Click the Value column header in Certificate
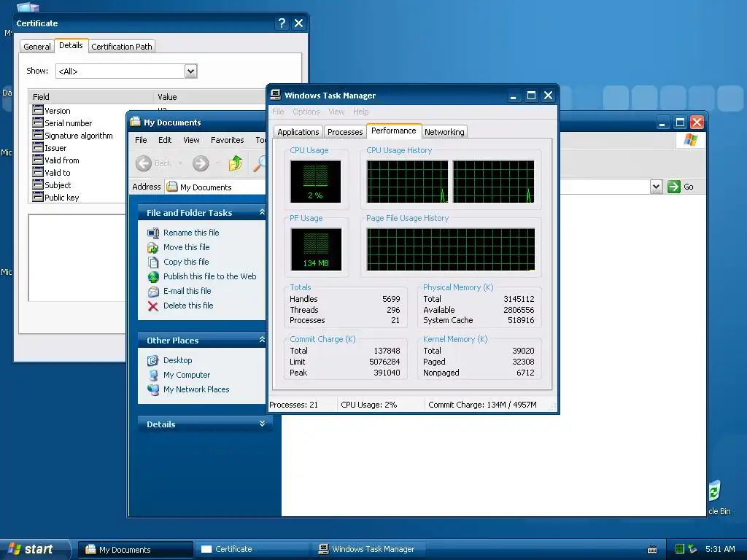This screenshot has width=747, height=560. tap(209, 97)
